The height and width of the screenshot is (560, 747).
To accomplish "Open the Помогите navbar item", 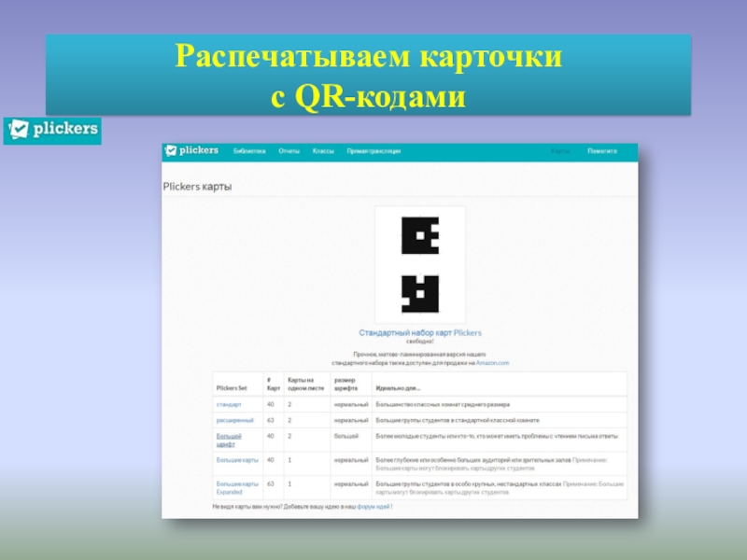I will [x=602, y=151].
